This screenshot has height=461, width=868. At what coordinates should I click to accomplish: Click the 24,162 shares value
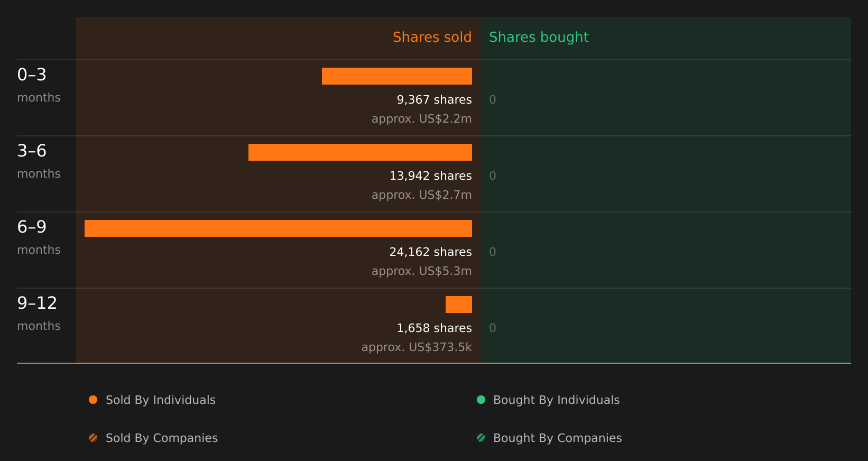click(x=431, y=252)
